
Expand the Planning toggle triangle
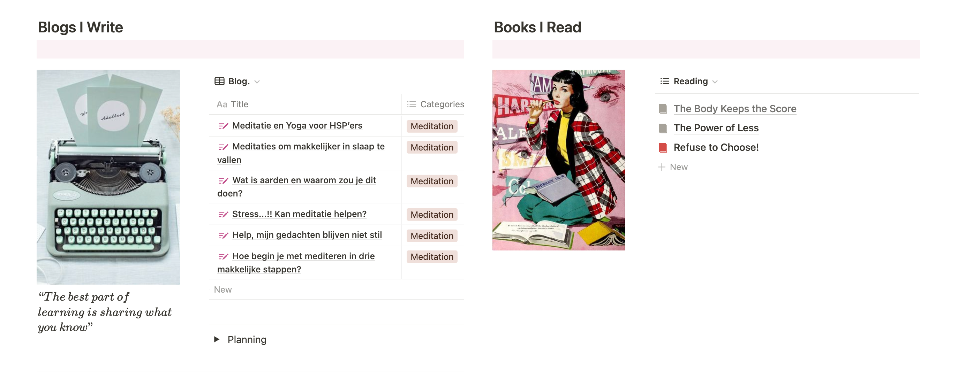[217, 339]
